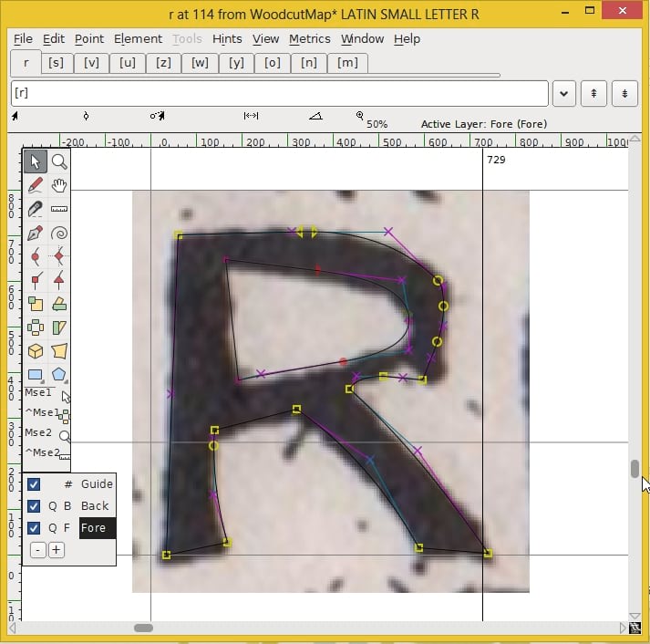
Task: Open the word list dropdown arrow
Action: click(x=563, y=93)
